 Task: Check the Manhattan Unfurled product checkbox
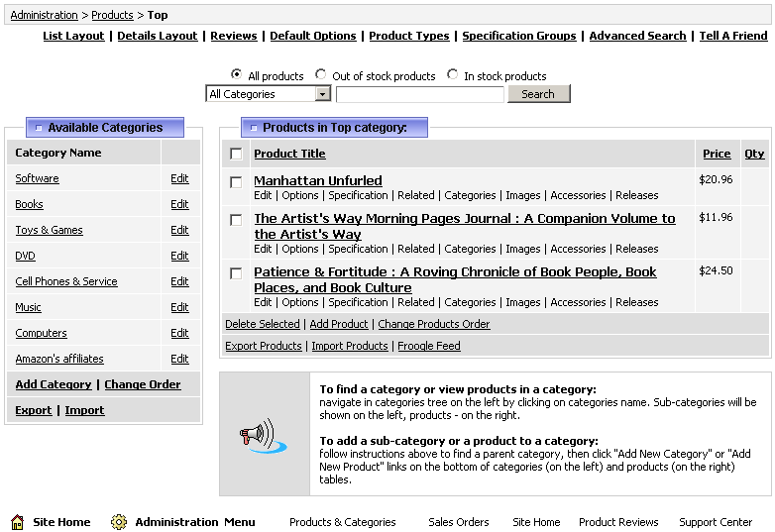[x=236, y=182]
